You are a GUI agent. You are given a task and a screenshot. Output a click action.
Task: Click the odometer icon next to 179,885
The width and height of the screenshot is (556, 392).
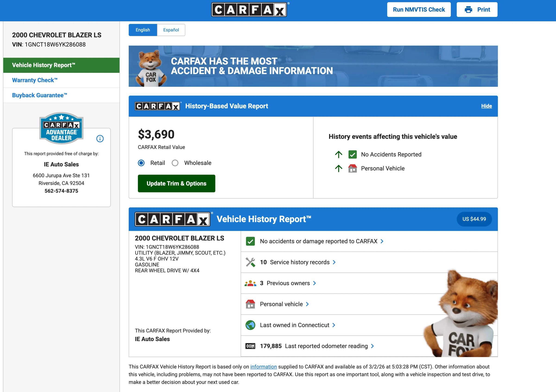250,346
